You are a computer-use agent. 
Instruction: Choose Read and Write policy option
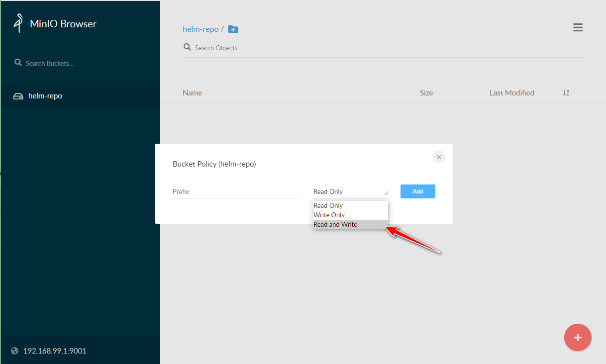click(335, 224)
